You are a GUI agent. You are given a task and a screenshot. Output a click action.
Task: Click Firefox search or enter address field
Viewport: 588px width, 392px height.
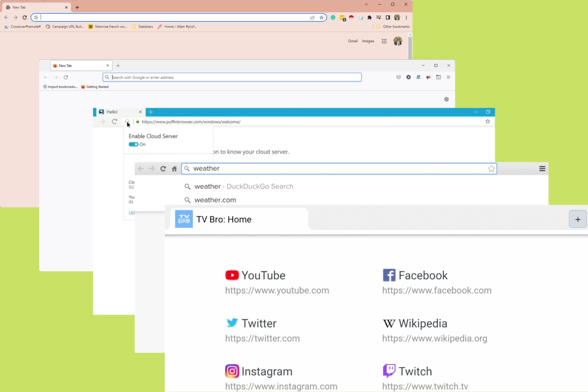[232, 77]
